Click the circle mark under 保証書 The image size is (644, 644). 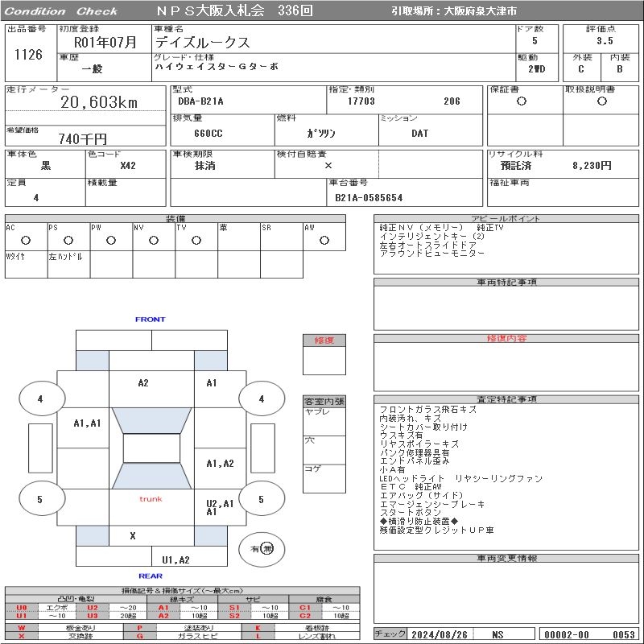pos(522,101)
